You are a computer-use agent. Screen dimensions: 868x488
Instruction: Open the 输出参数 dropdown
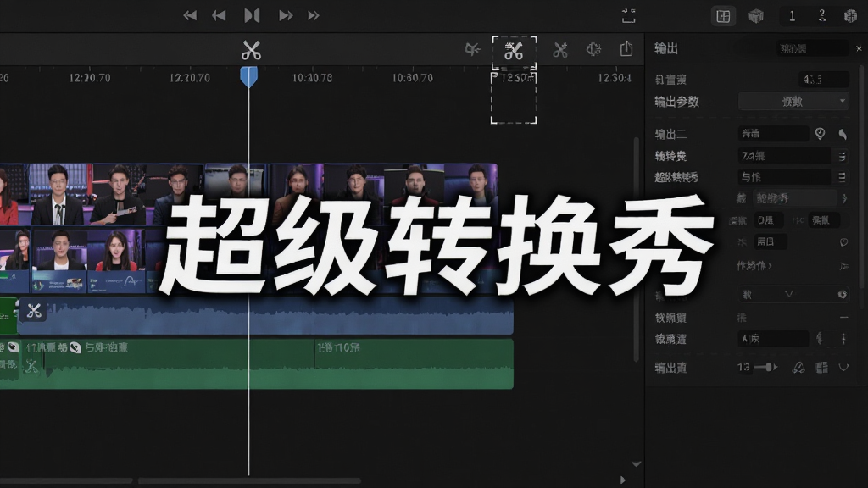(x=793, y=102)
